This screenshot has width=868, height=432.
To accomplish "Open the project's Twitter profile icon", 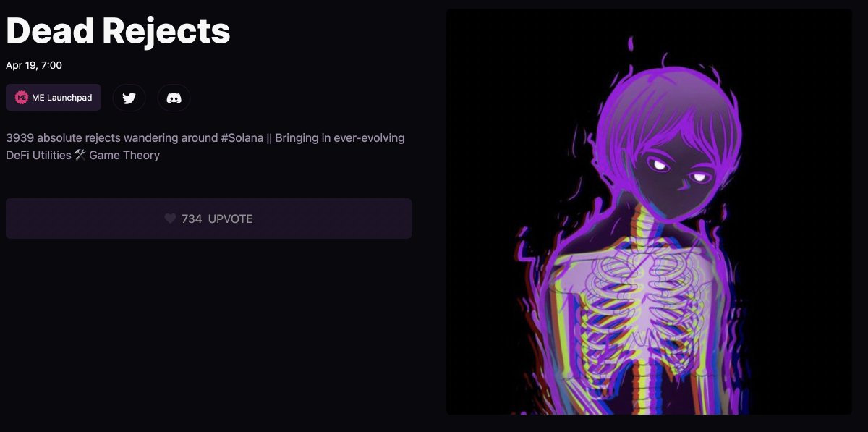I will click(129, 98).
